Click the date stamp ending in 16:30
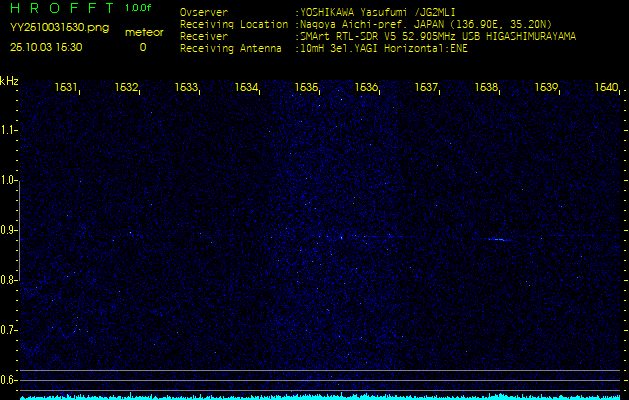This screenshot has width=629, height=400. 46,47
